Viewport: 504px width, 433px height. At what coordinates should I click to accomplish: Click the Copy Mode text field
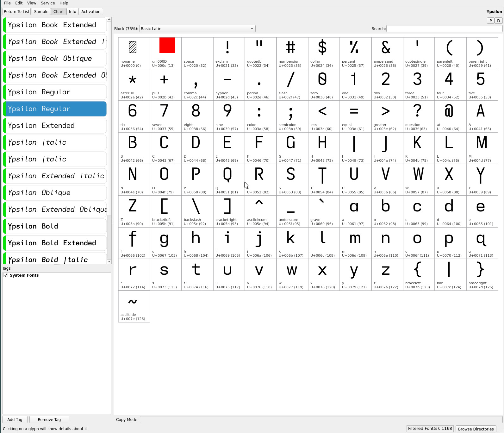click(x=321, y=419)
